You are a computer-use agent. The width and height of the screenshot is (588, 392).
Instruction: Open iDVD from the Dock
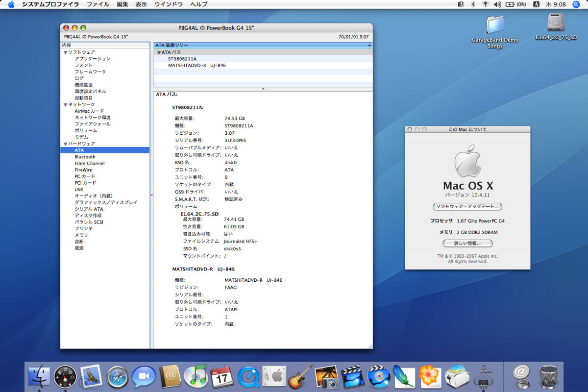tap(379, 376)
